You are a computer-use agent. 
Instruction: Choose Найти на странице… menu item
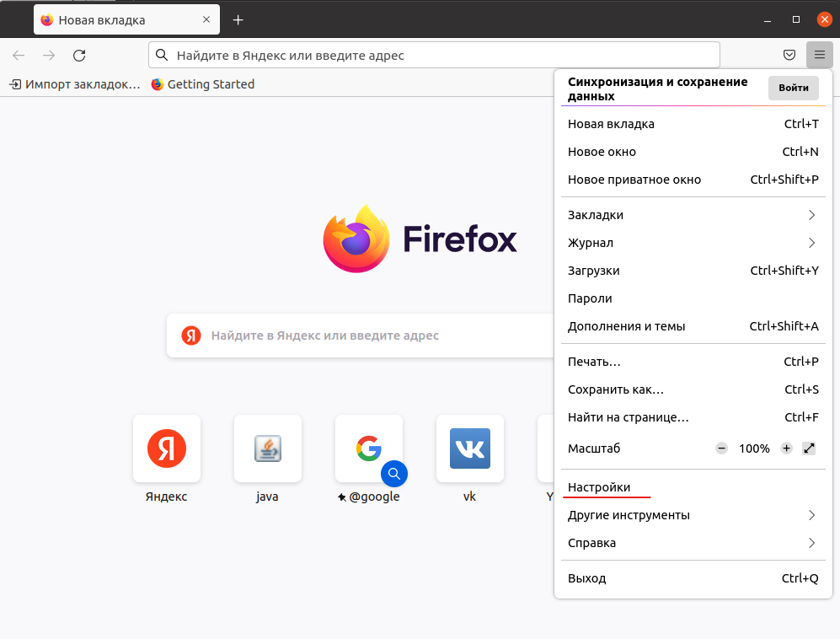(x=693, y=417)
